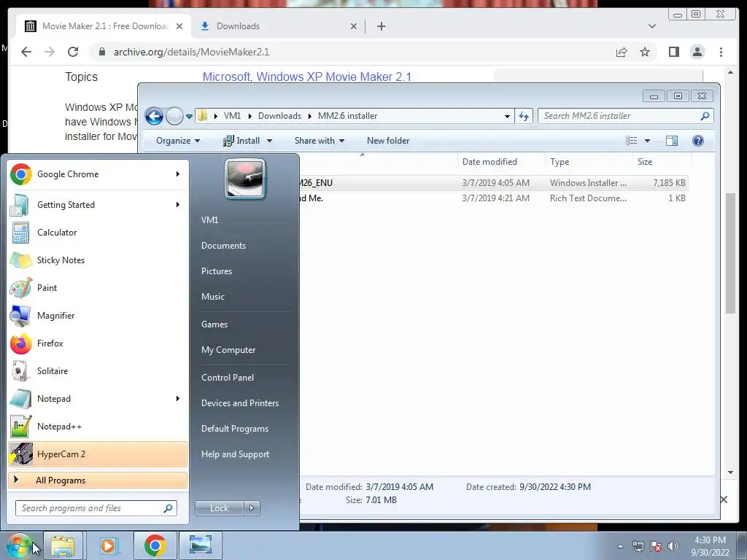The height and width of the screenshot is (560, 747).
Task: Open the picture viewer taskbar icon
Action: click(201, 545)
